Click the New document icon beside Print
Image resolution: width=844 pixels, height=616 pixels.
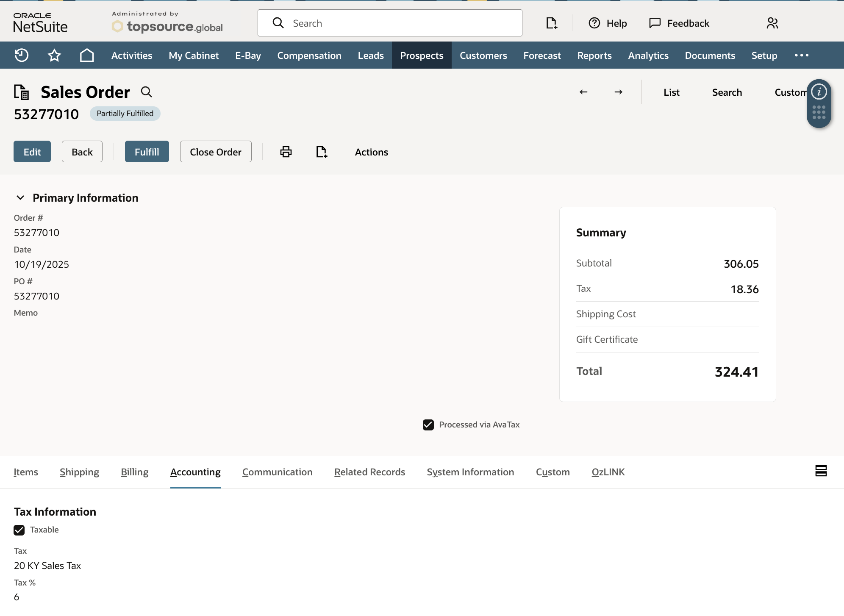point(322,152)
